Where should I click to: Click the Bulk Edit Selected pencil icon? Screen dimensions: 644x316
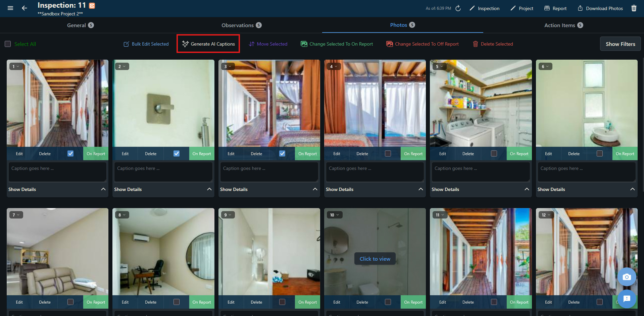[x=127, y=44]
